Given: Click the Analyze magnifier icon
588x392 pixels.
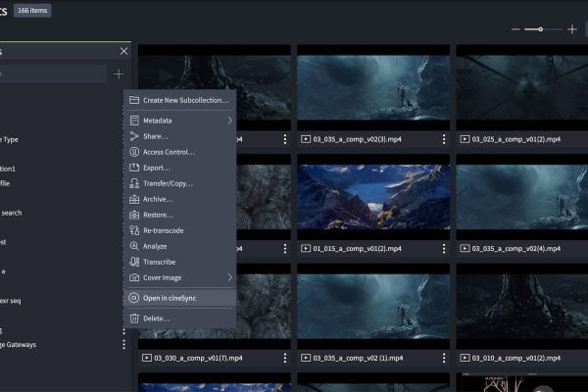Looking at the screenshot, I should click(134, 246).
